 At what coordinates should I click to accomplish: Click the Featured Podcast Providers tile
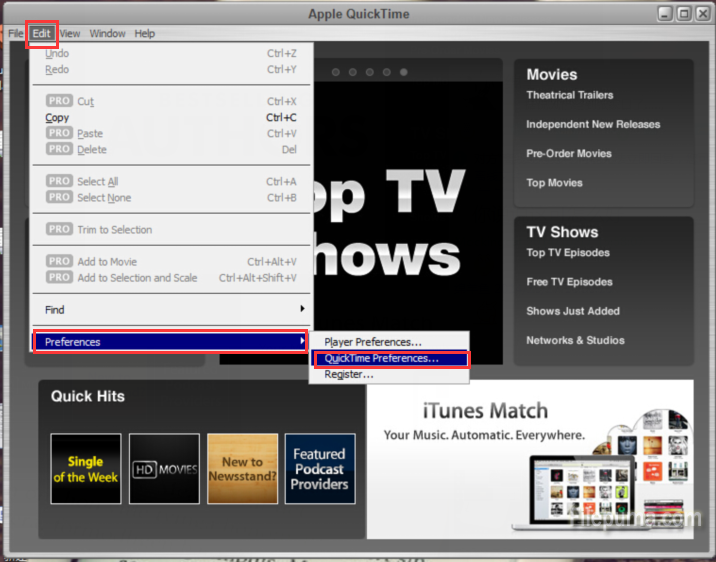pos(320,468)
